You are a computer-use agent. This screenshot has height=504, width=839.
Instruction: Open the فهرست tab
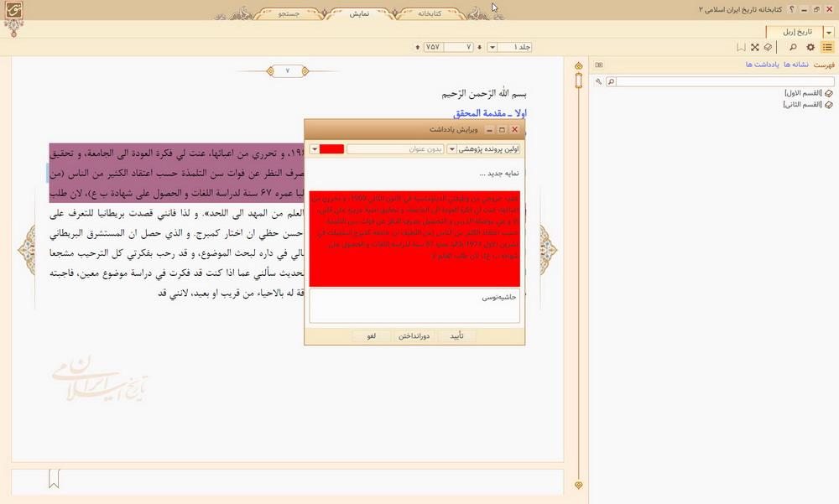point(824,65)
